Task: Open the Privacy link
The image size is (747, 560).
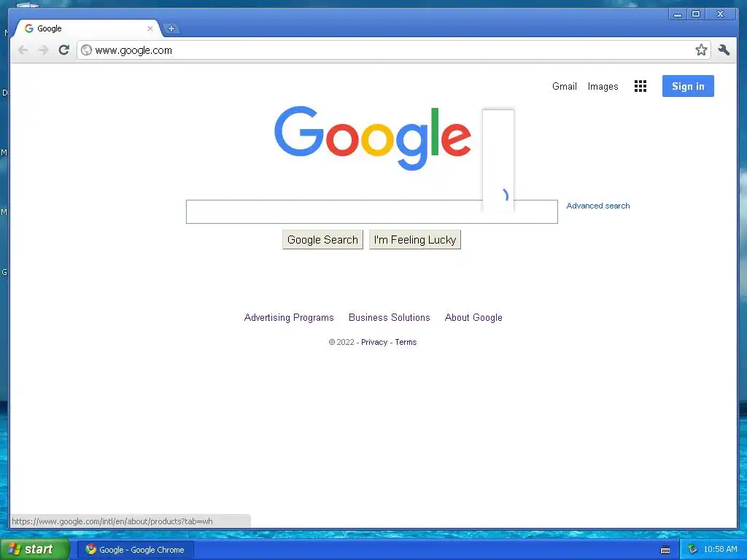Action: (374, 343)
